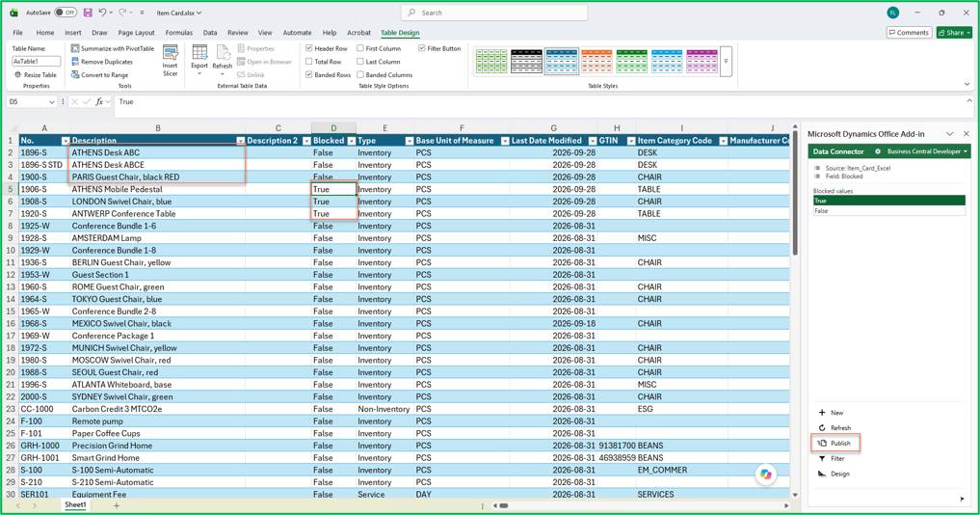The image size is (980, 515).
Task: Click Remove Duplicates tool
Action: (102, 62)
